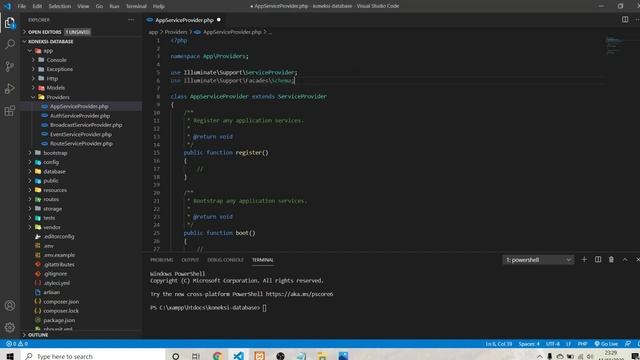Open the Manage gear icon
Image resolution: width=640 pixels, height=360 pixels.
[x=10, y=327]
